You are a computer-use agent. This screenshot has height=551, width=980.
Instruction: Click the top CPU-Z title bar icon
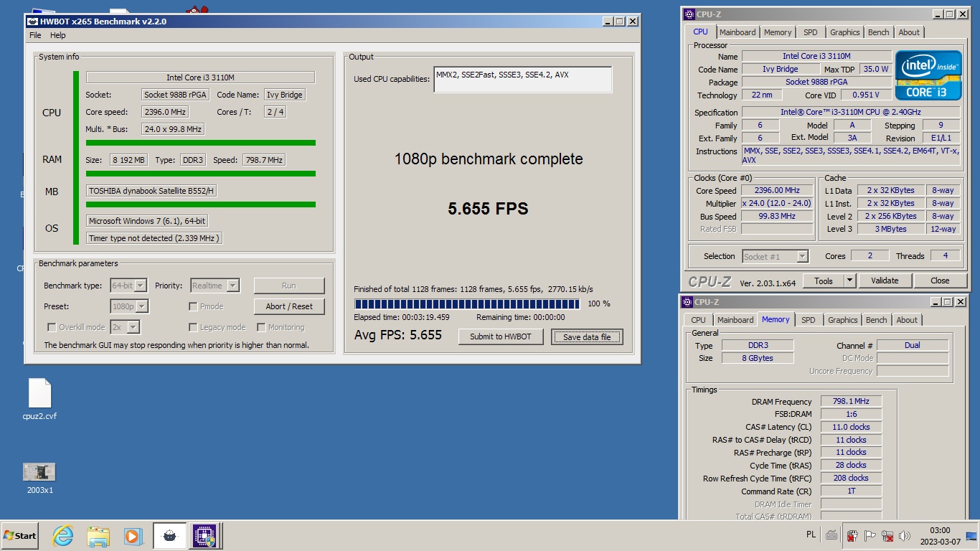(x=689, y=14)
